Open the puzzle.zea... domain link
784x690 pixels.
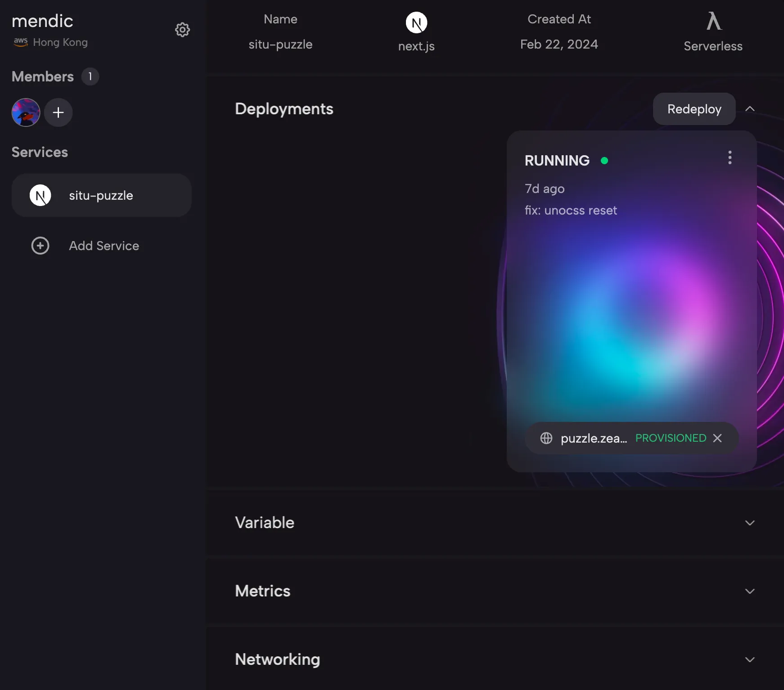(594, 438)
